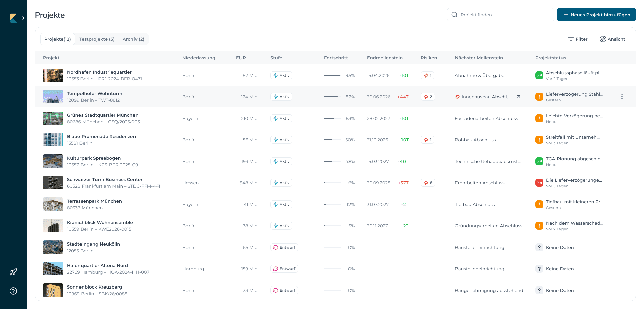Open Sonnenblock Kreuzberg thumbnail image
The width and height of the screenshot is (644, 309).
pos(53,290)
